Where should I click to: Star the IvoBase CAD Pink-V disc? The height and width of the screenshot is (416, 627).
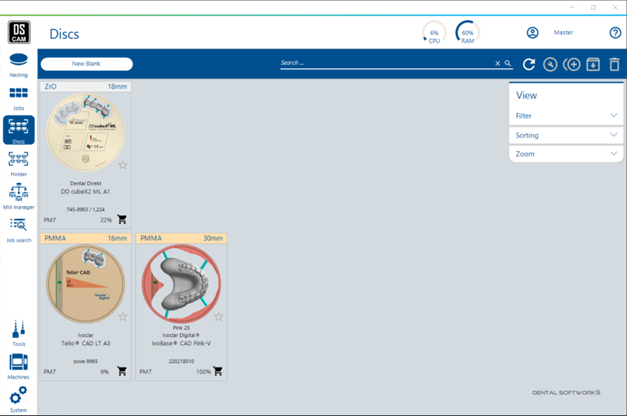coord(218,316)
